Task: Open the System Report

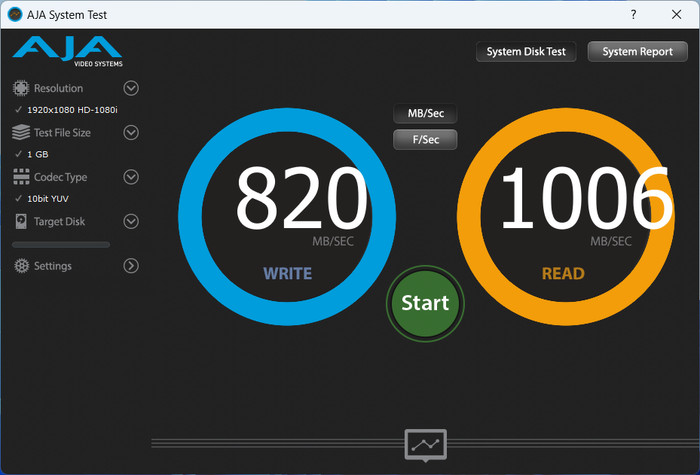Action: [x=637, y=52]
